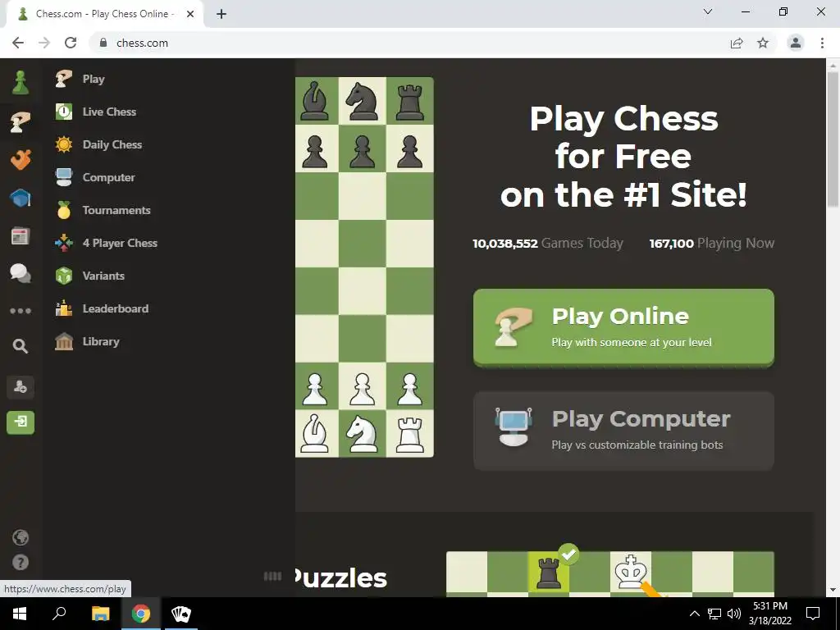
Task: Click the browser Back arrow
Action: coord(18,43)
